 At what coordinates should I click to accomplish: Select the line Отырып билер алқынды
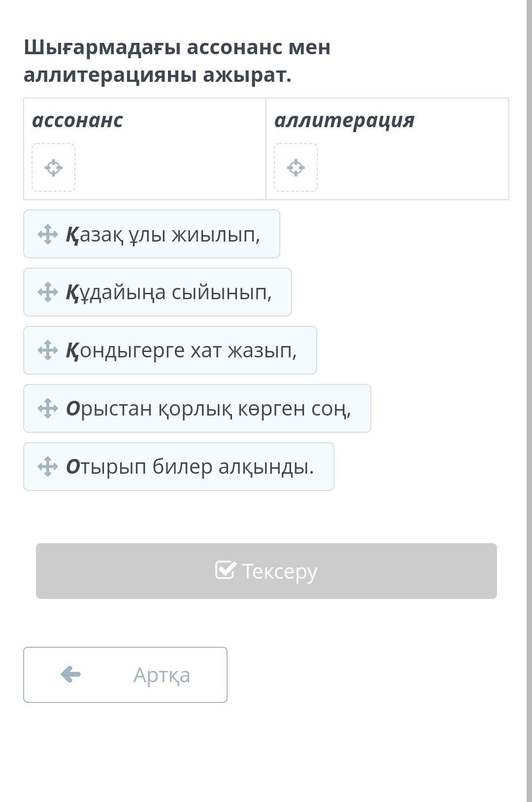179,466
